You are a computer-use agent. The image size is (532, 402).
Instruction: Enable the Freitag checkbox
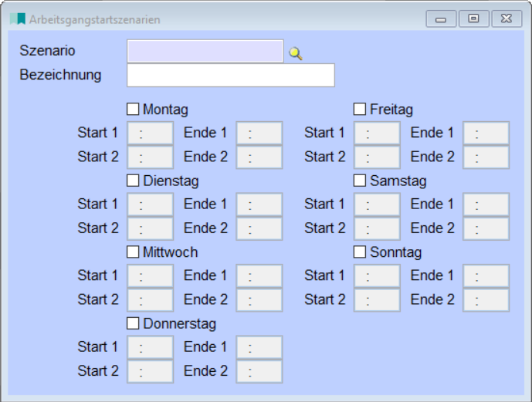(360, 110)
